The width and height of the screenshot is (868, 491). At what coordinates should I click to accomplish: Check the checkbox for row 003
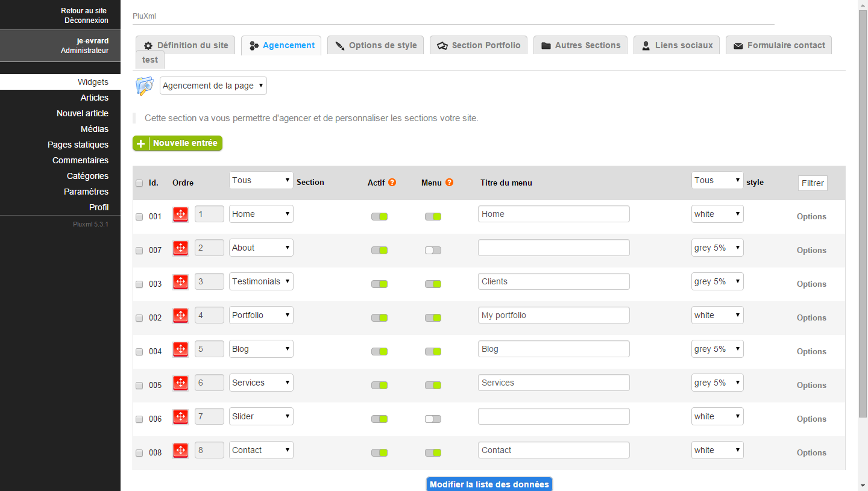point(139,284)
